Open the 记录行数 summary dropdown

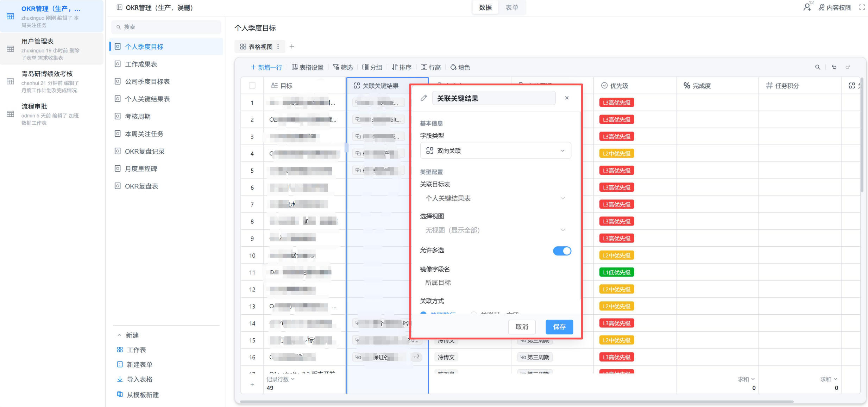[x=281, y=379]
